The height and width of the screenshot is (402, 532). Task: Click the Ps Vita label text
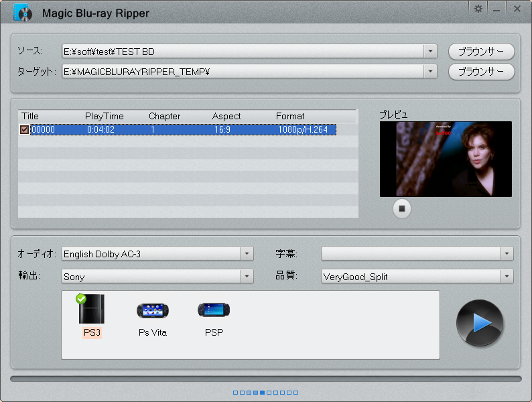(x=153, y=332)
